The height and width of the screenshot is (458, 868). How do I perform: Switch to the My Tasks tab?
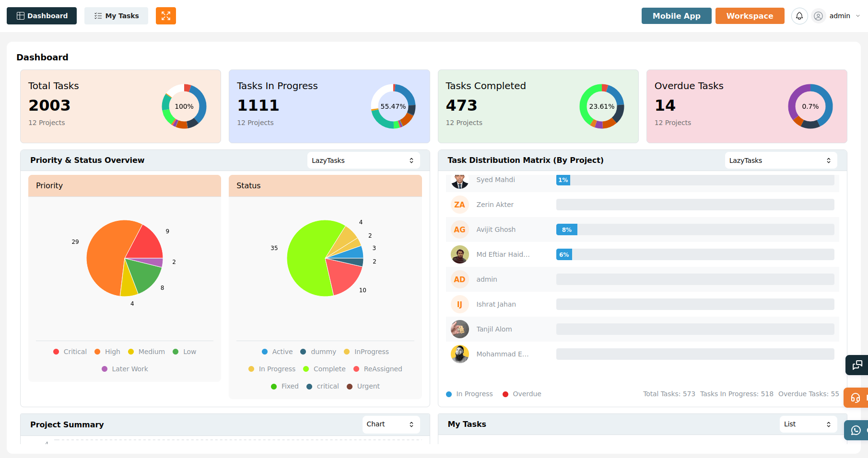click(x=117, y=16)
